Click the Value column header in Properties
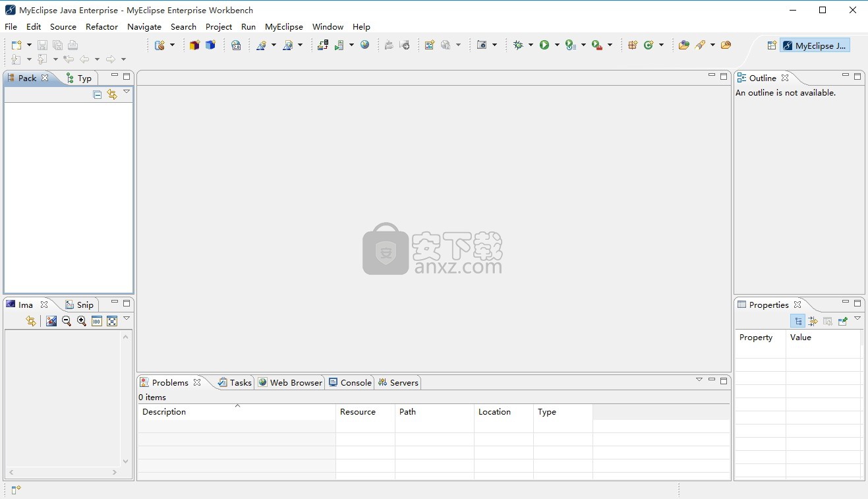This screenshot has width=868, height=499. pos(823,338)
